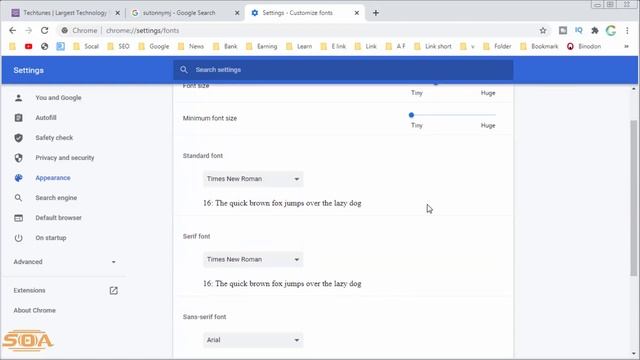The height and width of the screenshot is (360, 640).
Task: Click the forward navigation arrow
Action: click(x=29, y=31)
